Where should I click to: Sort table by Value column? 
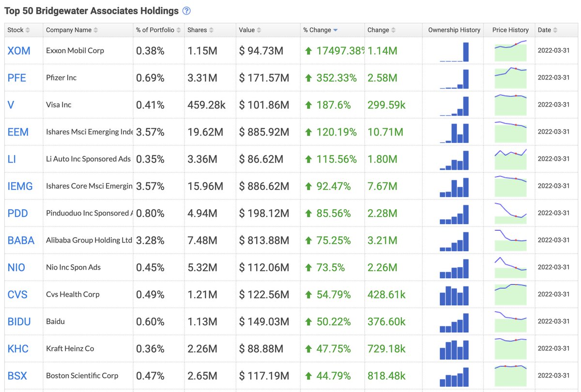tap(250, 30)
